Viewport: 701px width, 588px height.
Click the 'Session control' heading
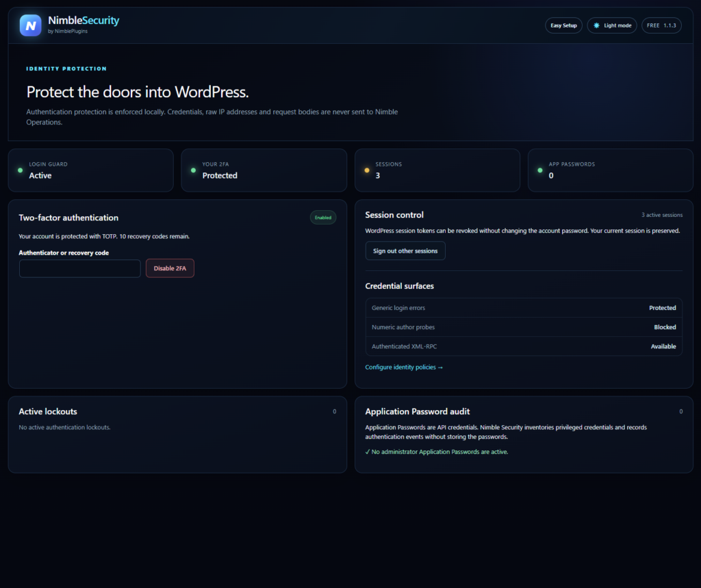[x=394, y=215]
